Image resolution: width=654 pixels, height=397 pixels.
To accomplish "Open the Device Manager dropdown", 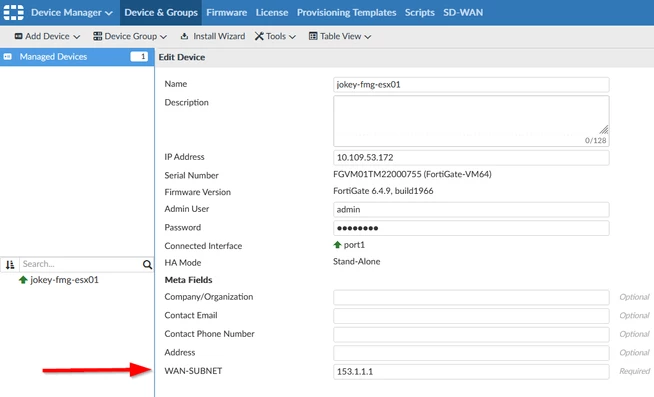I will 72,13.
